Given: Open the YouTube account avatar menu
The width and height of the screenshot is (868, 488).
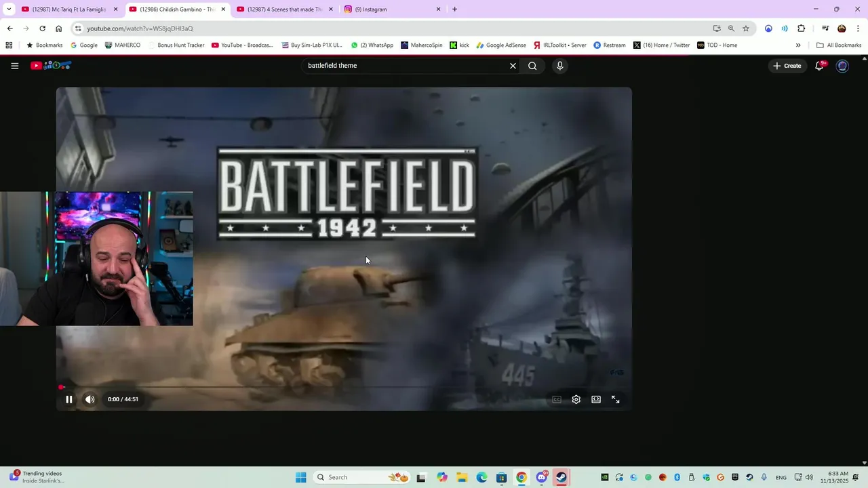Looking at the screenshot, I should (x=842, y=66).
